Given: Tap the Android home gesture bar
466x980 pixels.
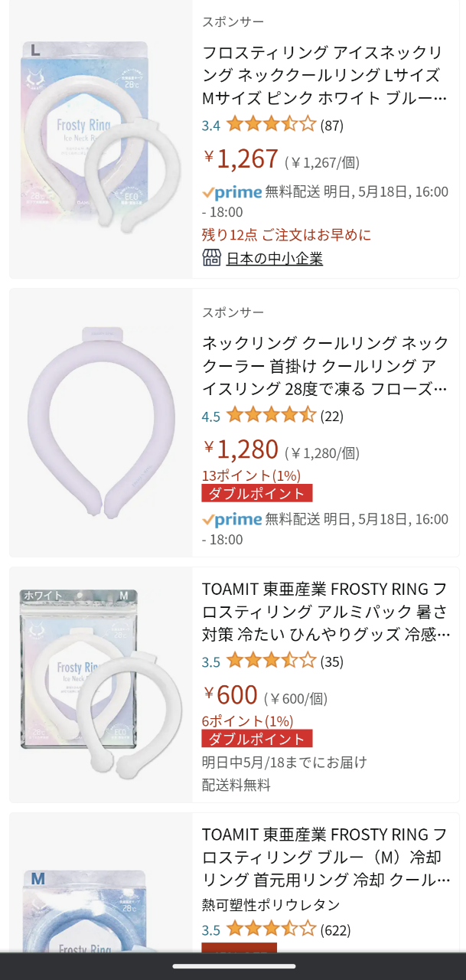Looking at the screenshot, I should (233, 966).
